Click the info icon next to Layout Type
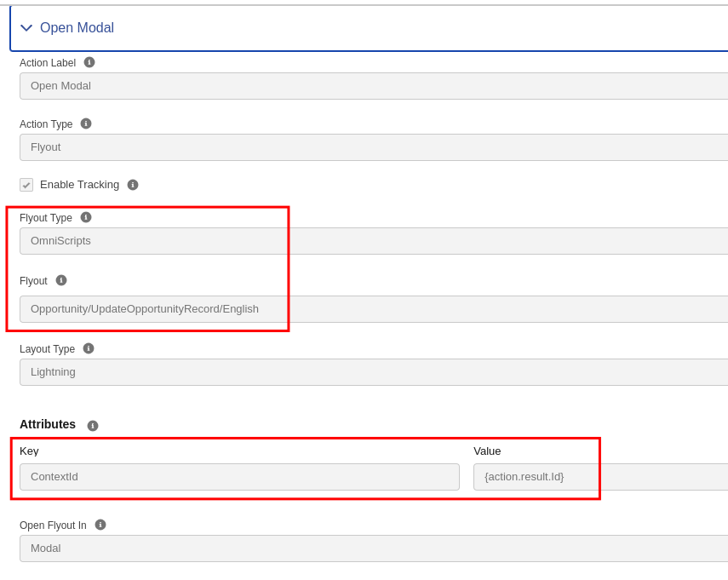 coord(89,348)
